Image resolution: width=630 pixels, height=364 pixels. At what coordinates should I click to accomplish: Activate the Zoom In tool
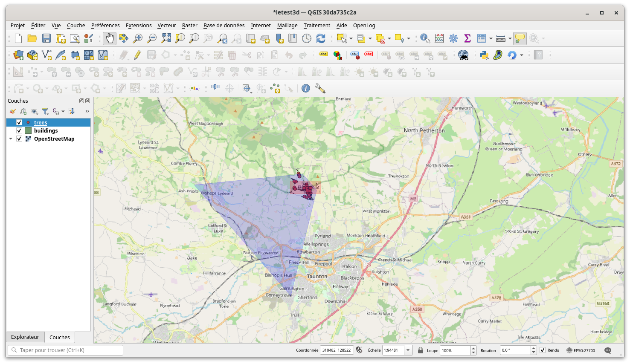[x=137, y=38]
